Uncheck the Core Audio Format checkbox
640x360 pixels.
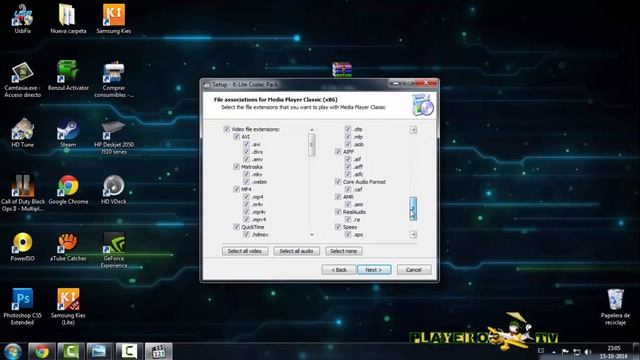[x=338, y=182]
